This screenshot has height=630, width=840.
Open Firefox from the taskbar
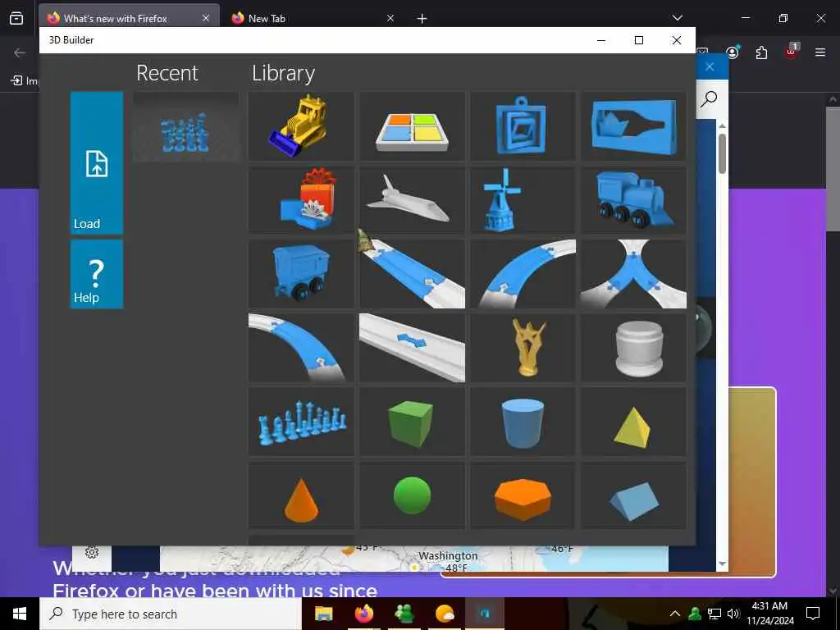[x=364, y=614]
